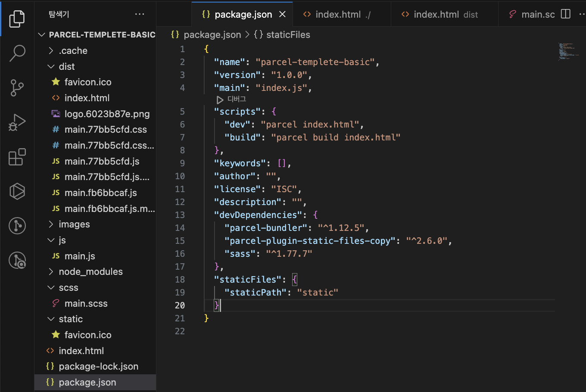Open the Explorer view in activity bar
Screen dimensions: 586x392
point(17,19)
